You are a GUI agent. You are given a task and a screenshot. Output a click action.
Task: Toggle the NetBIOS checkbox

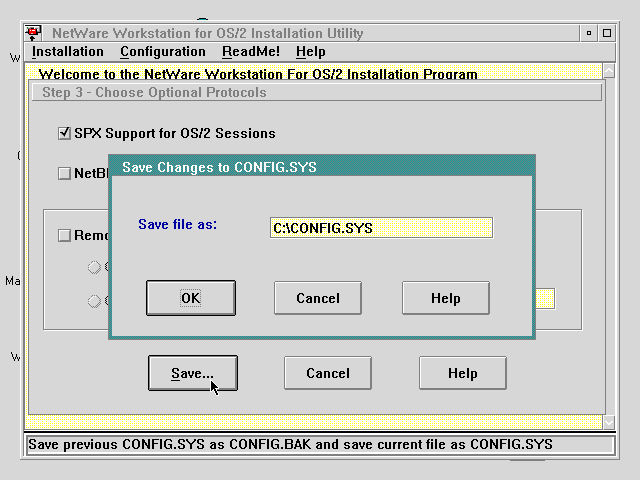[64, 173]
